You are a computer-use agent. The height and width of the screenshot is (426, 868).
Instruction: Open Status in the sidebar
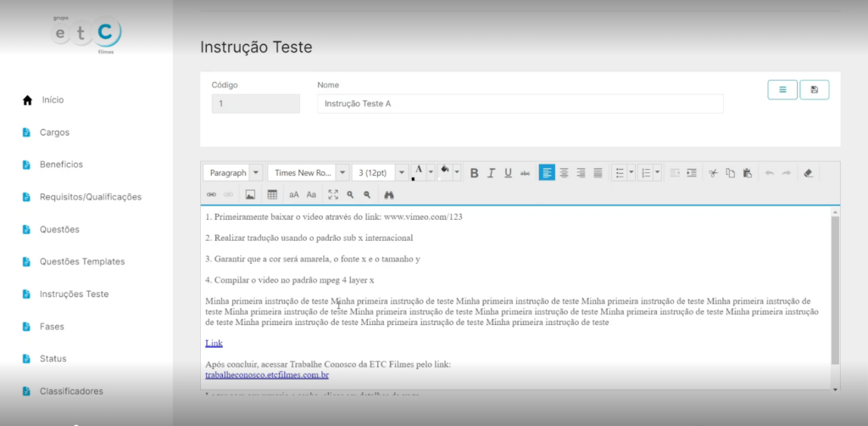(x=53, y=358)
